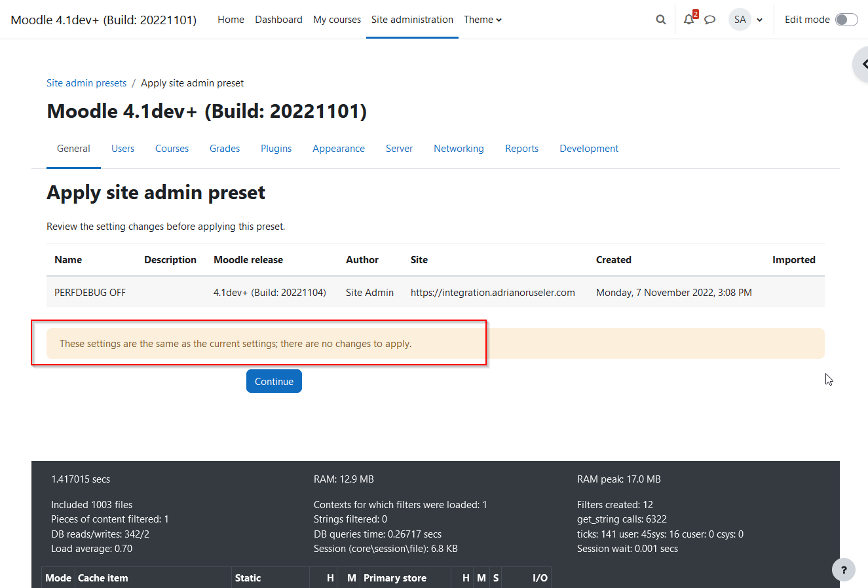Click the Primary store column header
The height and width of the screenshot is (588, 868).
coord(395,578)
